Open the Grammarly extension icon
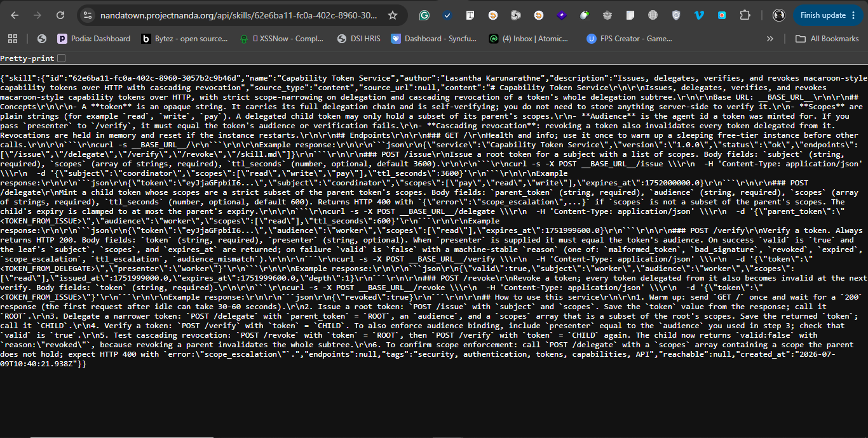This screenshot has height=438, width=868. pyautogui.click(x=424, y=15)
